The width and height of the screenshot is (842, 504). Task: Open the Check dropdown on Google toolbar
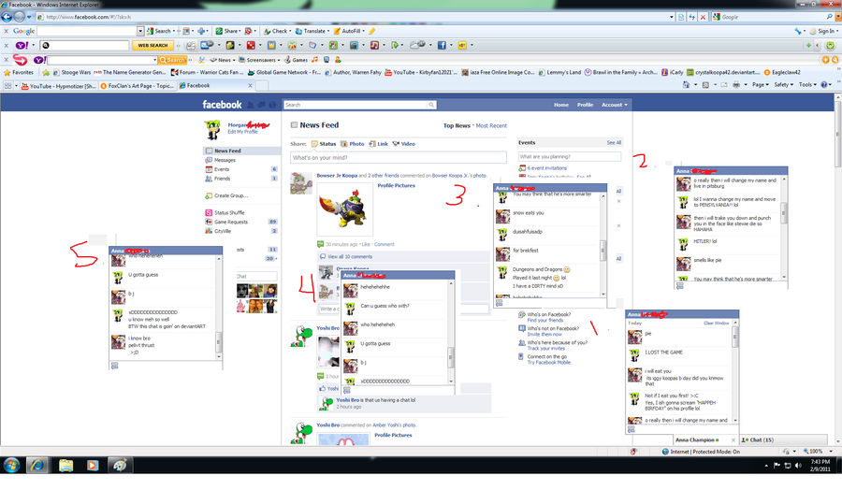(278, 31)
